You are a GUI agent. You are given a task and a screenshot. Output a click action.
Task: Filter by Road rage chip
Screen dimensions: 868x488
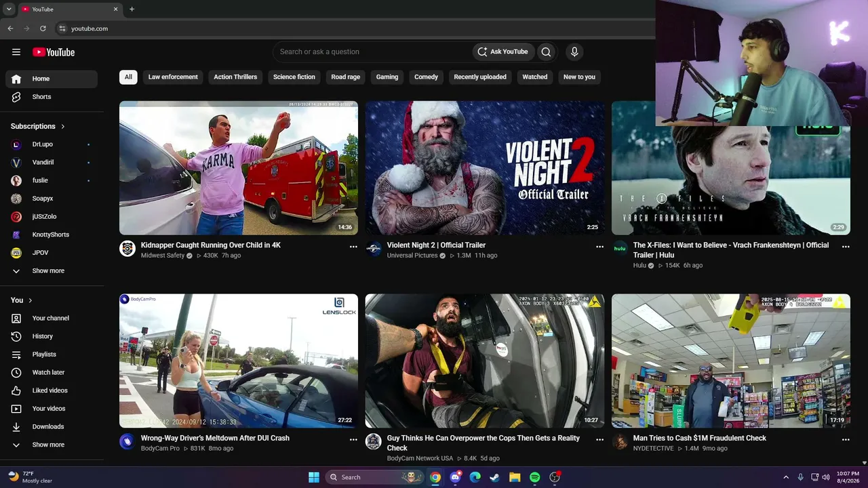[346, 77]
